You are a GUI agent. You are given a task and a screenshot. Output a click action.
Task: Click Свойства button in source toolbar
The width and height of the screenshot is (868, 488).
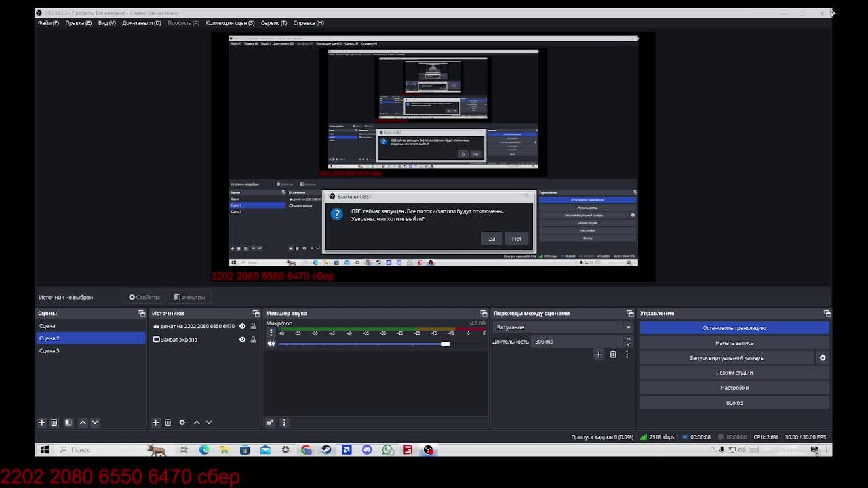pos(144,297)
